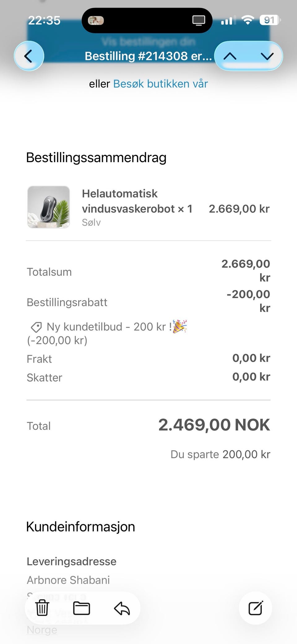Tap the window cleaning robot product thumbnail
297x644 pixels.
(x=49, y=207)
